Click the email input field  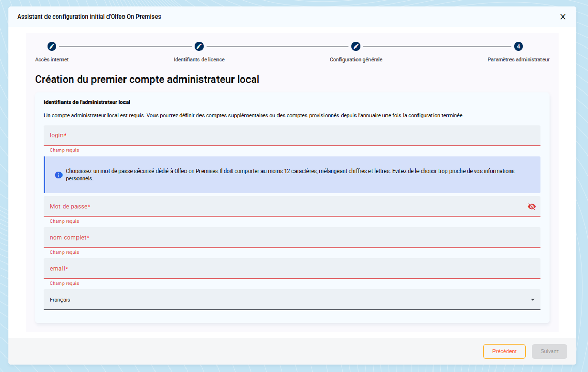[292, 269]
